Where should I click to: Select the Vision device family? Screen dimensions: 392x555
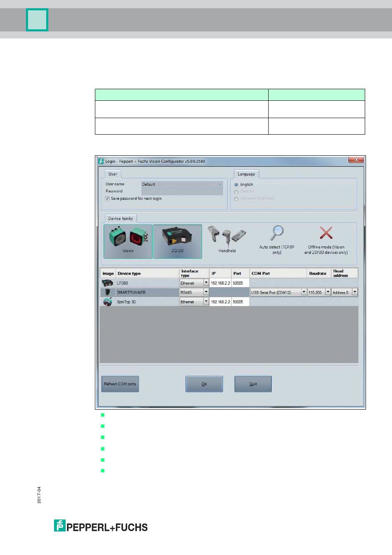coord(128,242)
